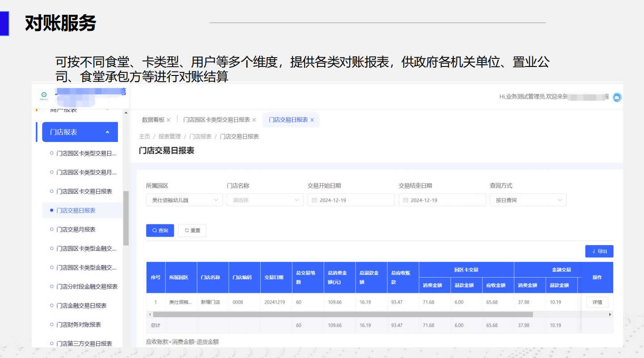Click the 查询 search button
Viewport: 644px width, 358px height.
coord(160,230)
